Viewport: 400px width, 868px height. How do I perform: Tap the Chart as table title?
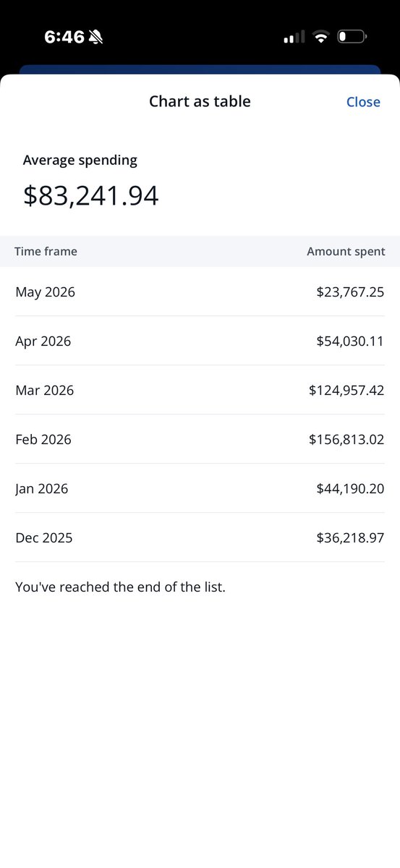[200, 101]
